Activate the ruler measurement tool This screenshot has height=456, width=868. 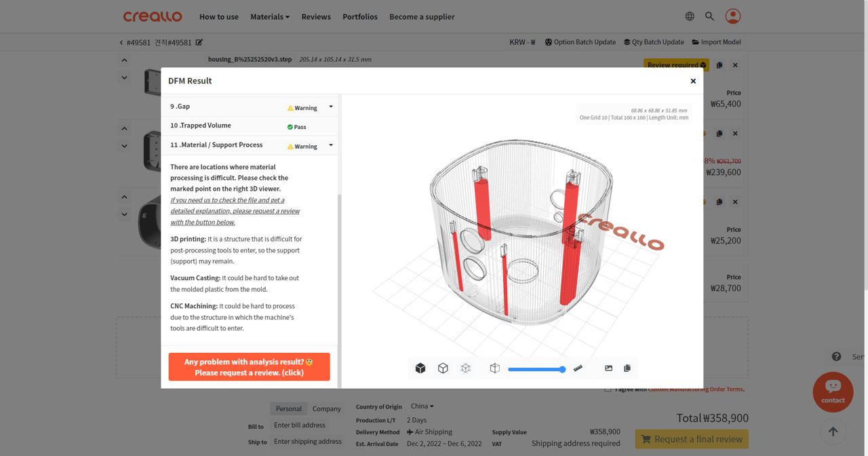(578, 368)
